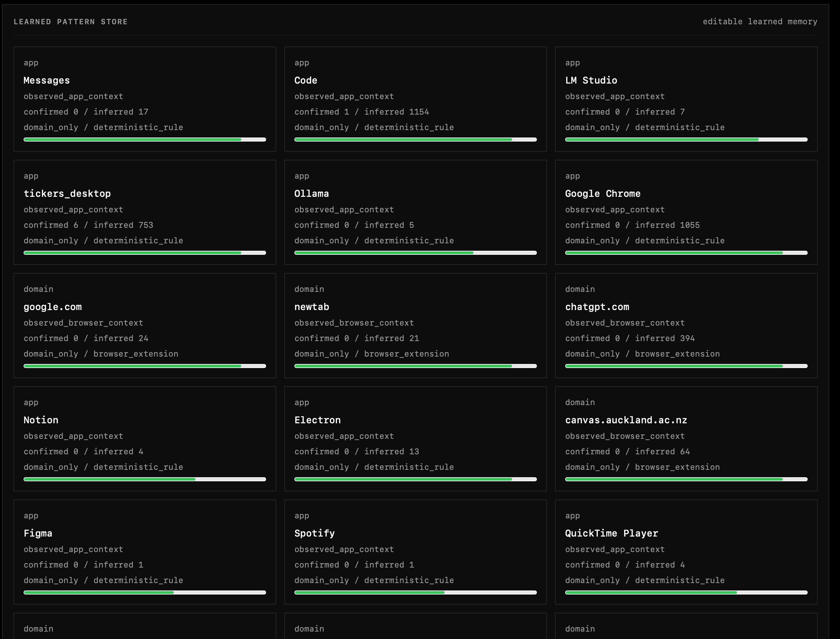Image resolution: width=840 pixels, height=639 pixels.
Task: Select the Spotify app pattern title
Action: pos(314,533)
